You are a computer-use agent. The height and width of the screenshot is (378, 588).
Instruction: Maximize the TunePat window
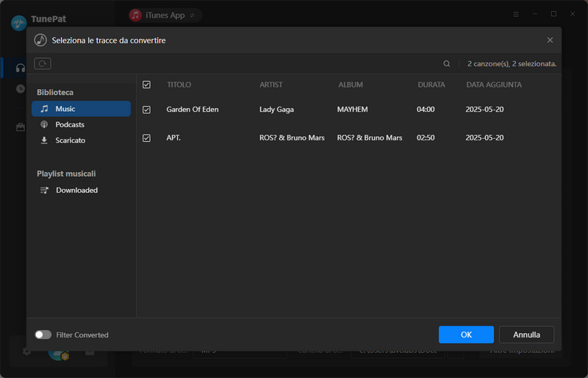(x=553, y=14)
